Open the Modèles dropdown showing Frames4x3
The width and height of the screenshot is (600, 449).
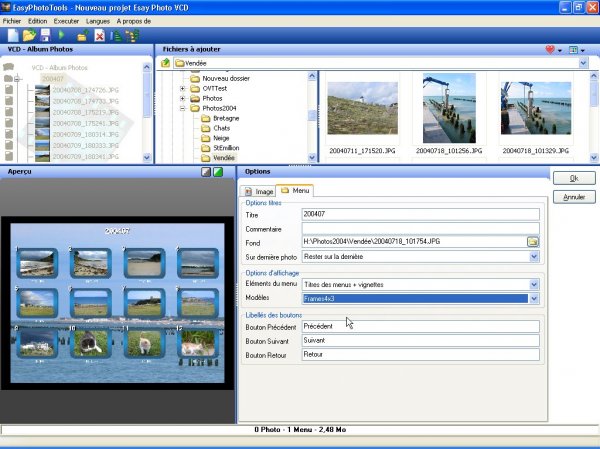point(533,298)
